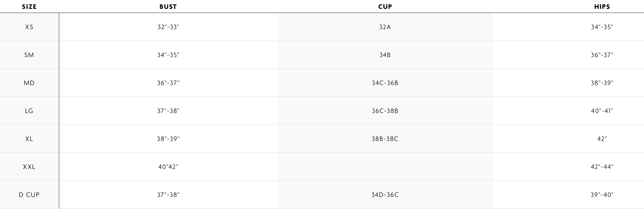Select the MD size row label
The image size is (644, 209).
click(29, 83)
